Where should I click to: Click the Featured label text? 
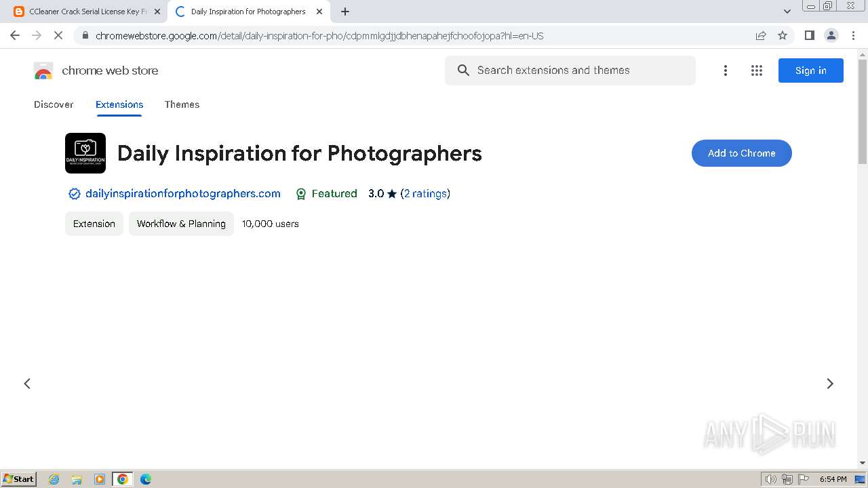[334, 194]
